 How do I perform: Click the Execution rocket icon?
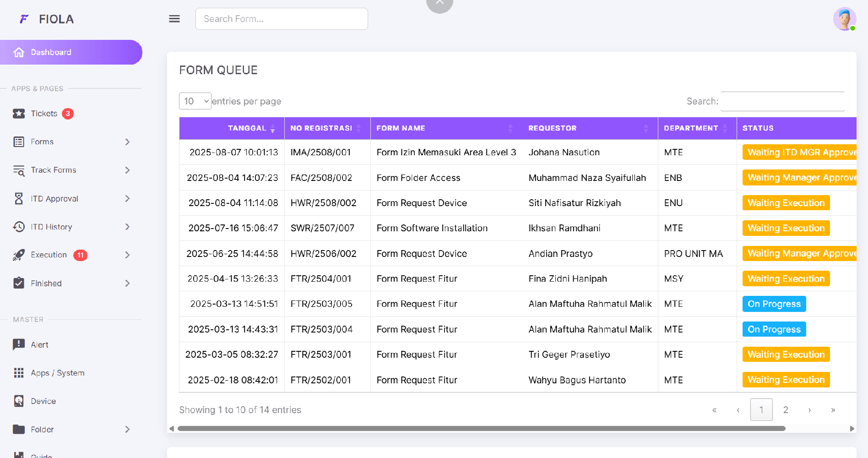click(19, 255)
